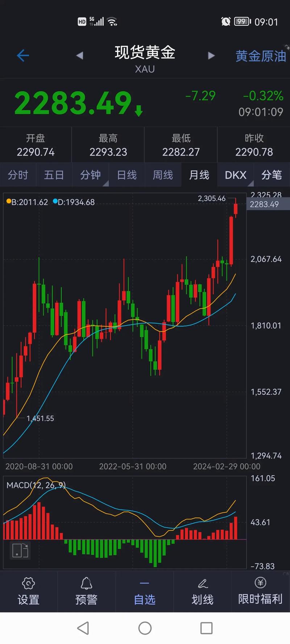Expand the 分笔 tick dropdown
Viewport: 290px width, 644px height.
point(272,175)
